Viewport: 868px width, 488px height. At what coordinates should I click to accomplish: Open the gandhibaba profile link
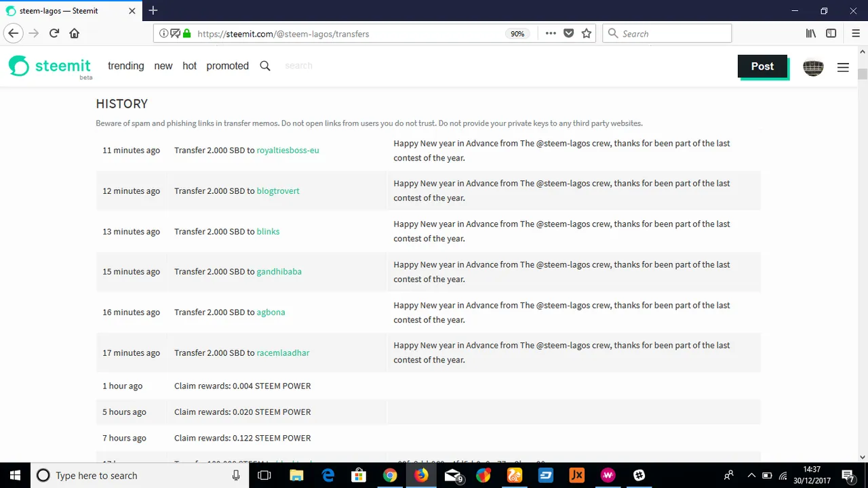pyautogui.click(x=279, y=272)
